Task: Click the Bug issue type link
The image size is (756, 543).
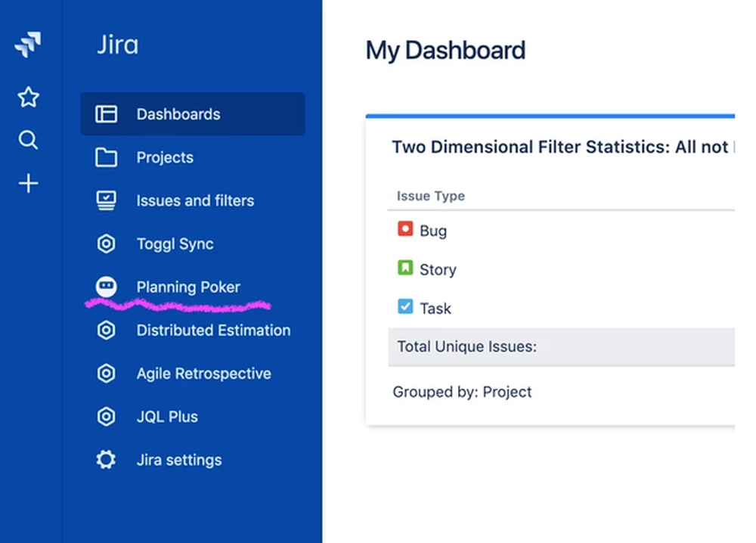Action: click(433, 231)
